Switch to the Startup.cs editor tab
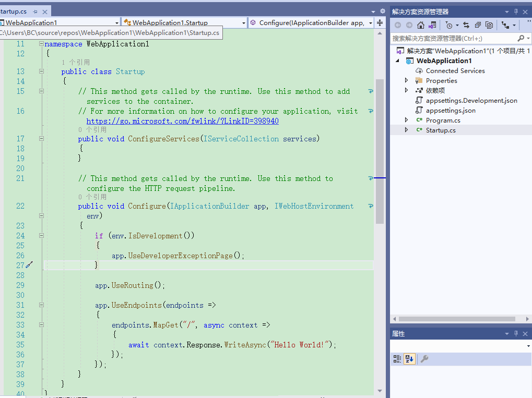 click(x=13, y=11)
